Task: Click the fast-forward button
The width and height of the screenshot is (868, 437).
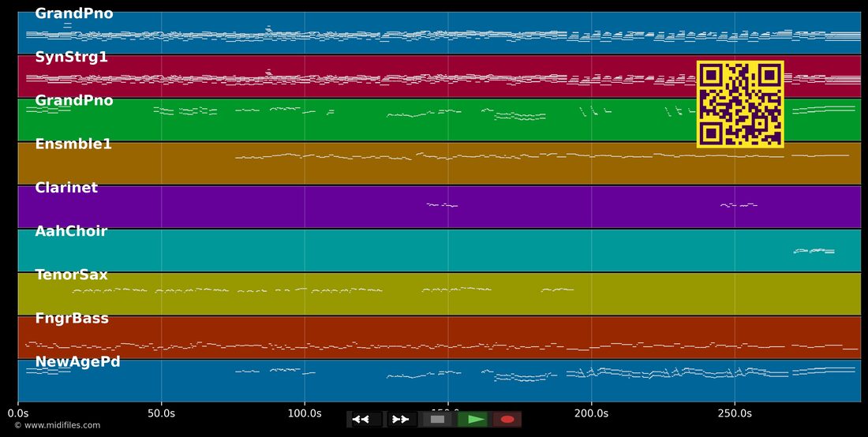Action: [402, 420]
